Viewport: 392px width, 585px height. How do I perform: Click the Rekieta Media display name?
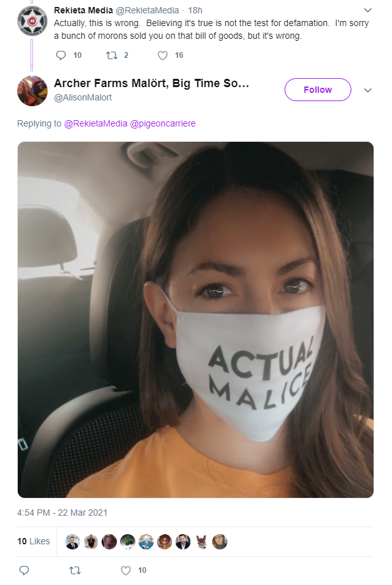(x=83, y=10)
